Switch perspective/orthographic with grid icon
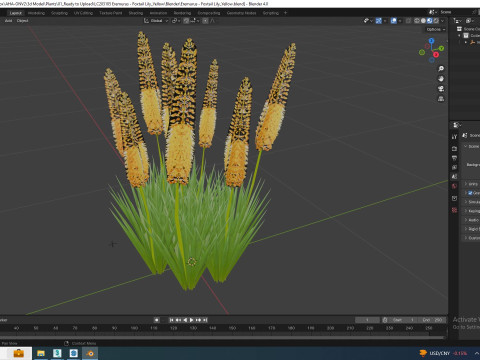 tap(441, 99)
